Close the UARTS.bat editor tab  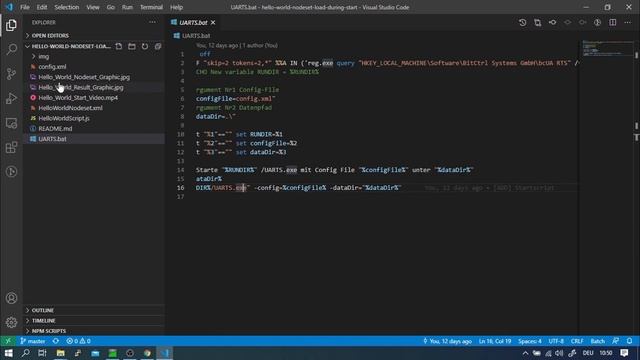pos(213,22)
